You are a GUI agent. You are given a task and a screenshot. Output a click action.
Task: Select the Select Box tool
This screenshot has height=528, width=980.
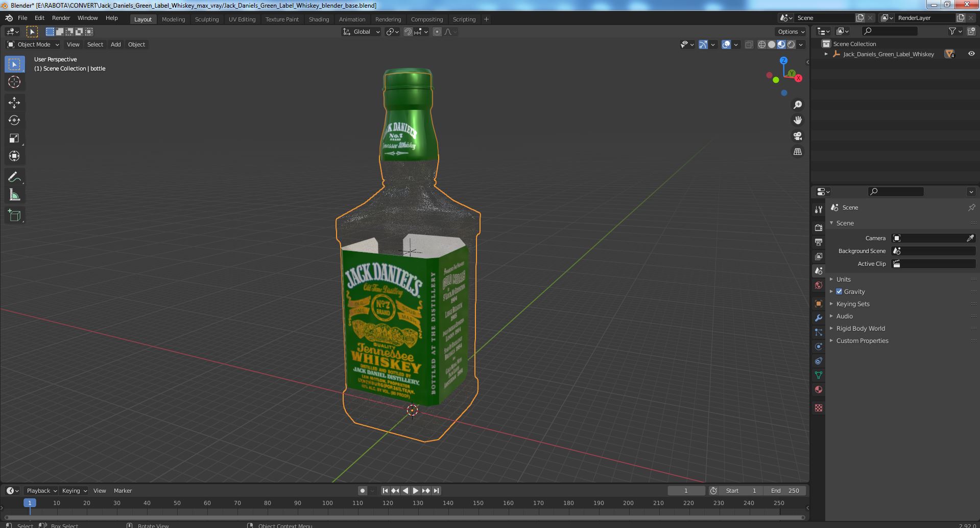14,64
